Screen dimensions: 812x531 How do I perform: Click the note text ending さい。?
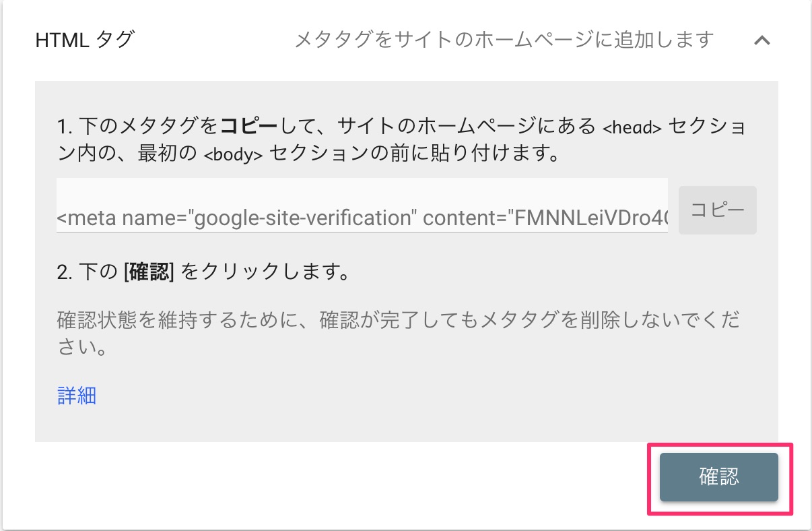tap(83, 349)
